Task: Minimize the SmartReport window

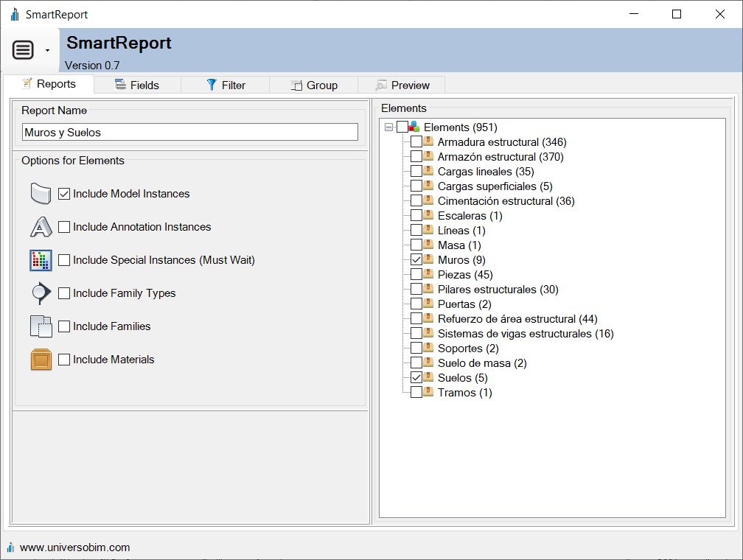Action: (634, 14)
